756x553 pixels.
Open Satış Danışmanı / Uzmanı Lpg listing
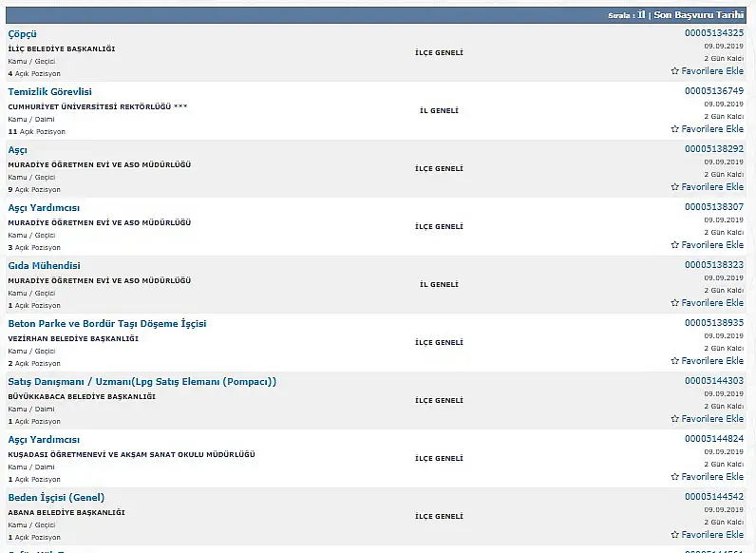click(142, 382)
